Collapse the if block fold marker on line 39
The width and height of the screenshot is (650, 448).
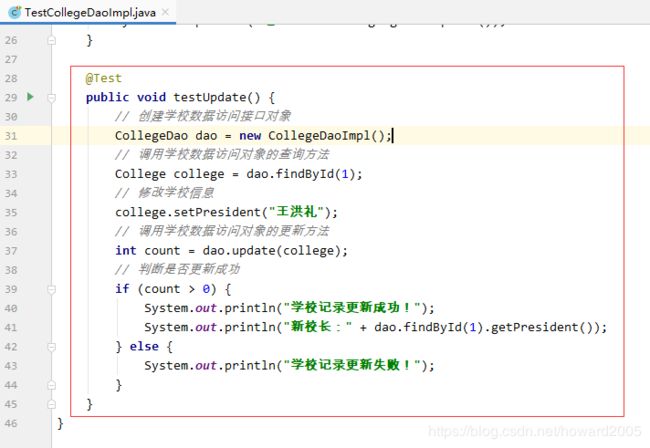point(52,289)
